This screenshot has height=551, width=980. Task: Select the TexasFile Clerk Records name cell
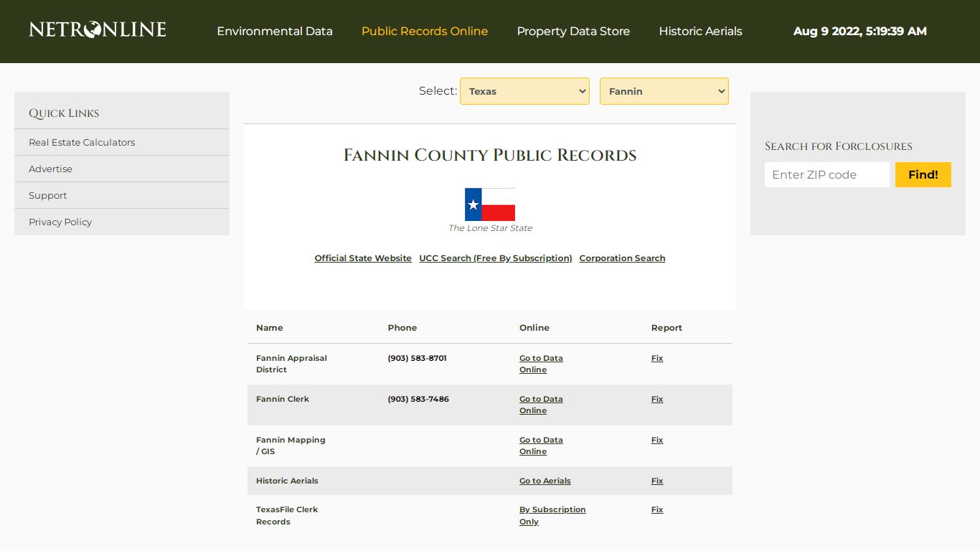coord(287,516)
